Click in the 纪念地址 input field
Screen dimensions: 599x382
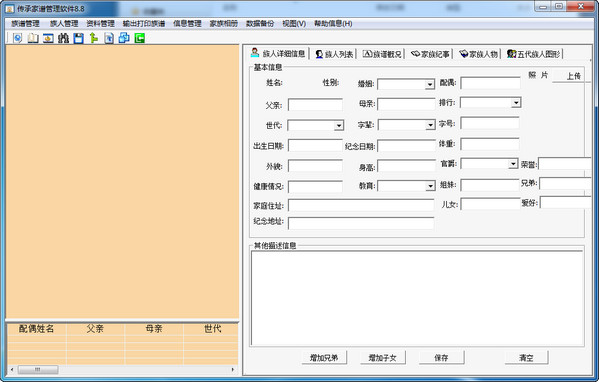(x=361, y=223)
